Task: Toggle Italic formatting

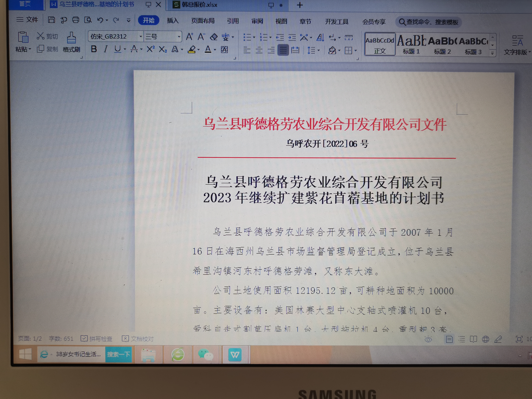Action: click(106, 49)
